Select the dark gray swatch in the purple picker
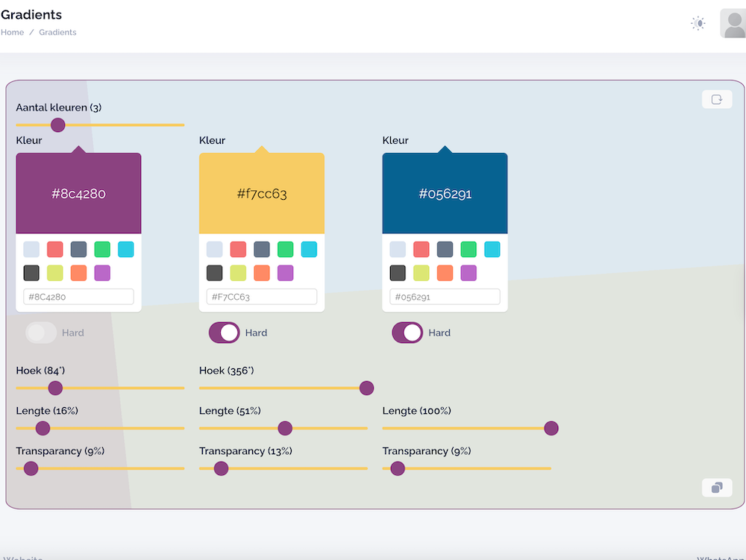Viewport: 746px width, 560px height. (31, 273)
